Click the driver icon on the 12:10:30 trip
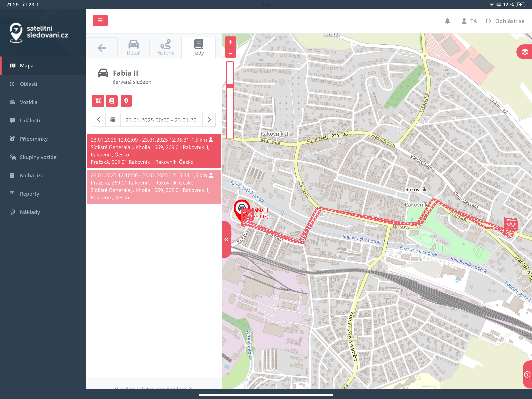Viewport: 532px width, 399px height. 211,175
